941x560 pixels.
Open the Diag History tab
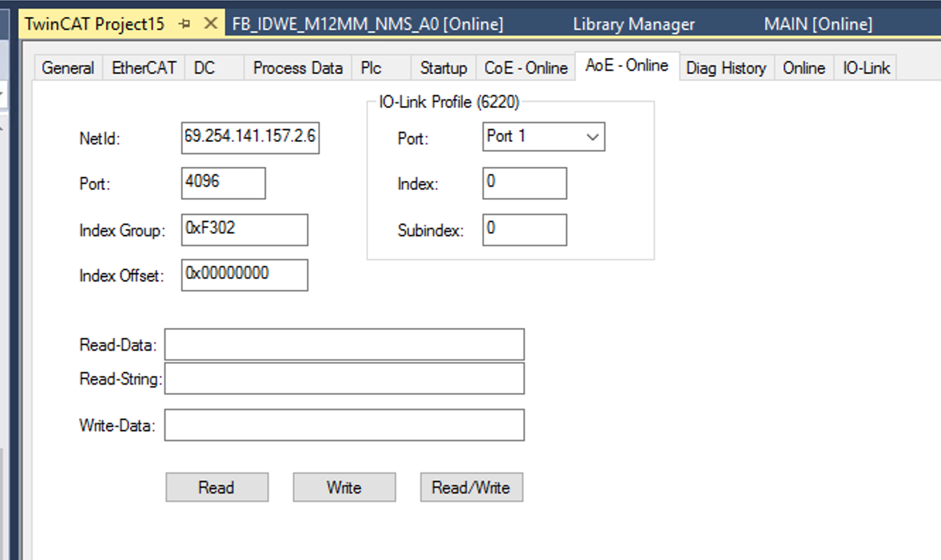click(726, 68)
